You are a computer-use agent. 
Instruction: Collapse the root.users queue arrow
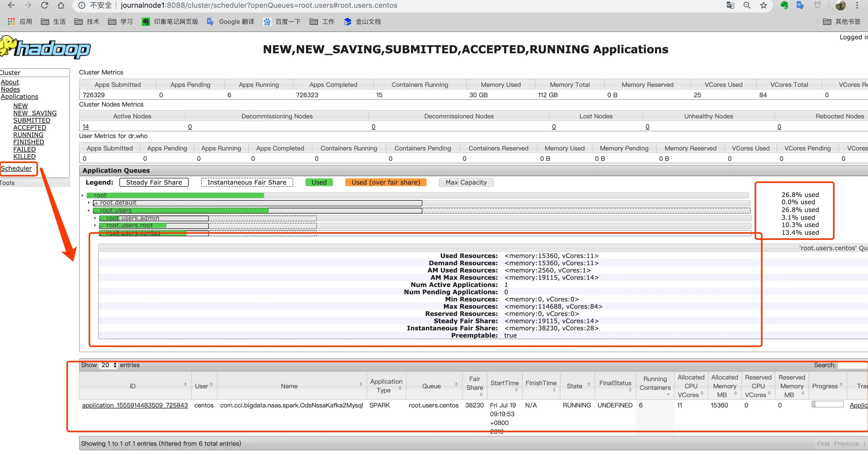89,210
